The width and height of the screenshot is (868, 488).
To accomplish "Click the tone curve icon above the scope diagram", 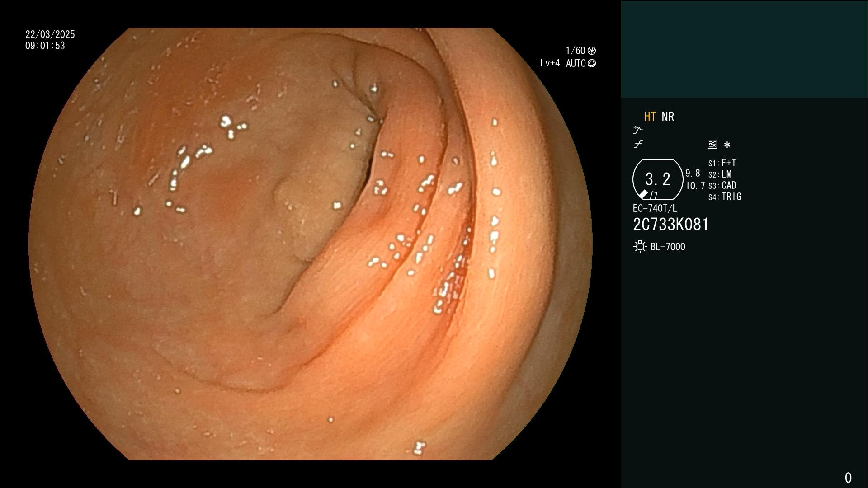I will coord(638,144).
